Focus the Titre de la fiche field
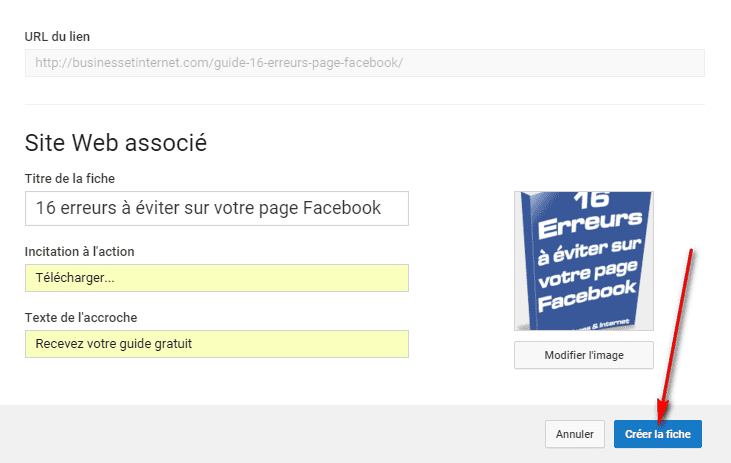The width and height of the screenshot is (731, 463). 217,208
